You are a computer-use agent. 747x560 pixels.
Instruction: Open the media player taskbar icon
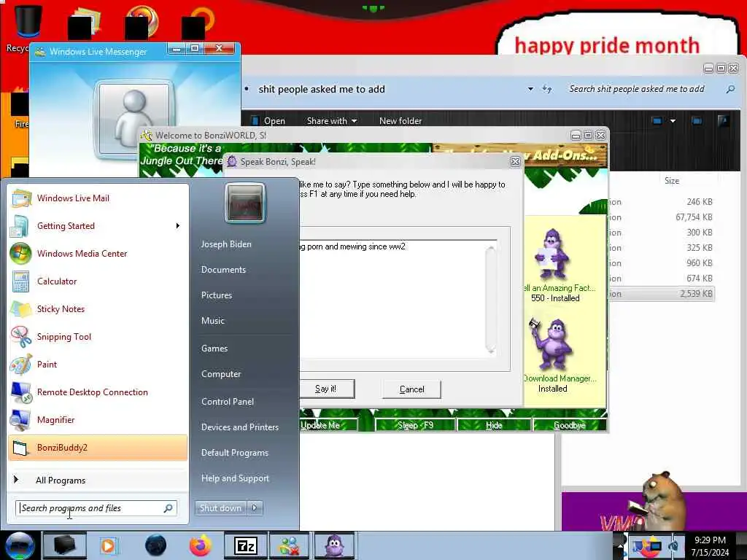[108, 545]
